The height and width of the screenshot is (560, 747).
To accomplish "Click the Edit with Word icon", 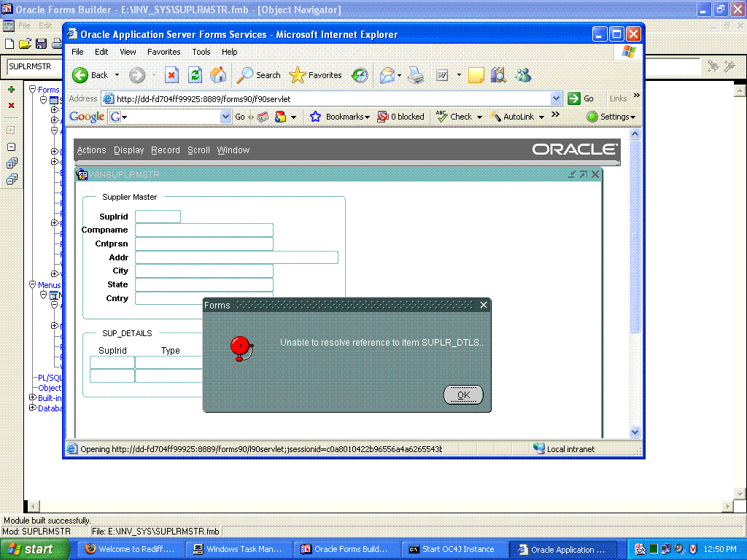I will pyautogui.click(x=442, y=75).
